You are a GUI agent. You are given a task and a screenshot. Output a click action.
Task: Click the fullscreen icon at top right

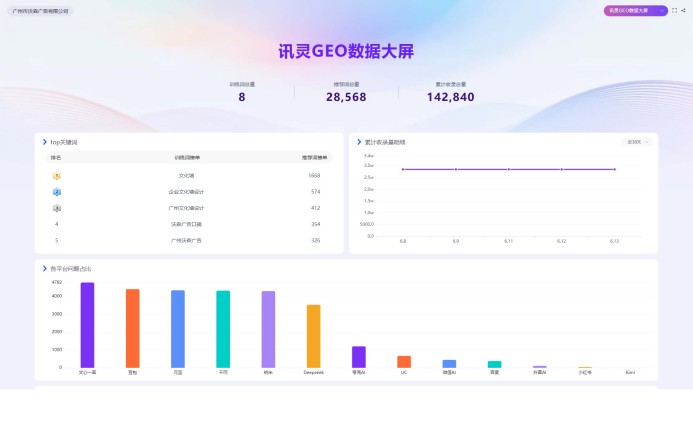(674, 10)
